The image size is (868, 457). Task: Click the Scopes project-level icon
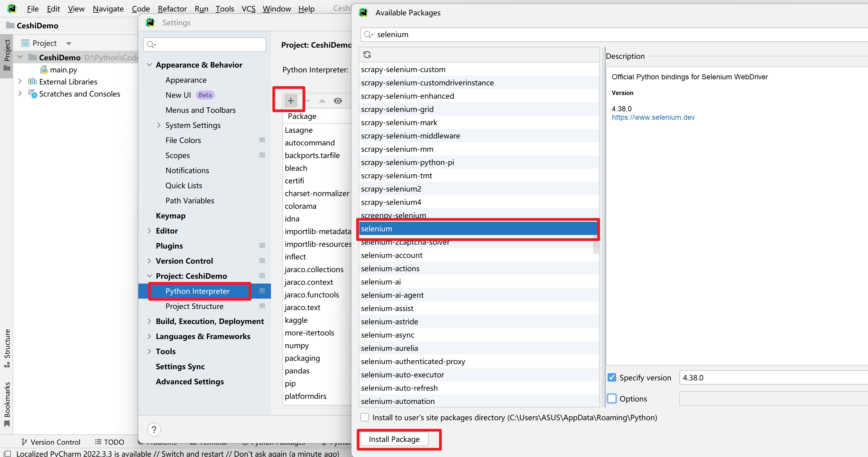coord(262,155)
